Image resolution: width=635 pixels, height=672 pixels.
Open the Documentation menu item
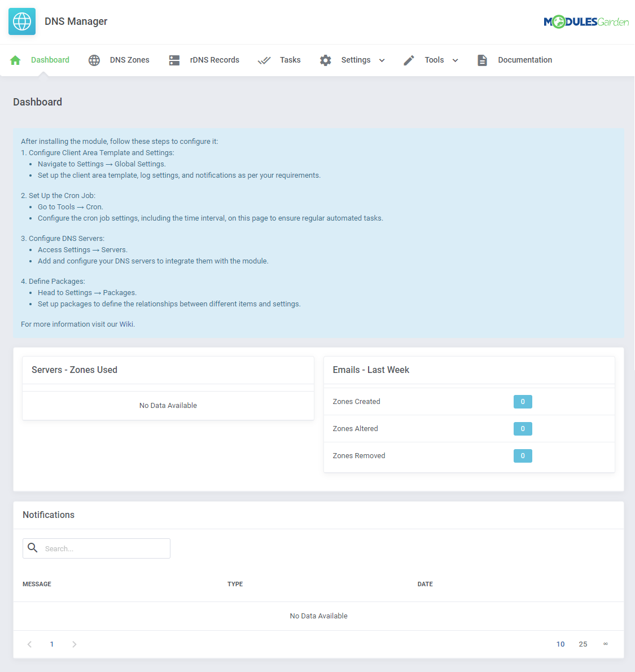tap(525, 60)
